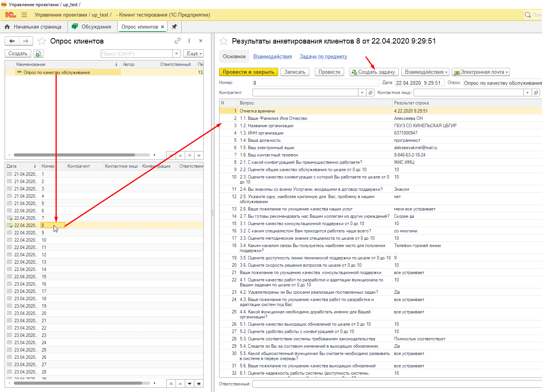
Task: Add Опрос клиентов to favorites star
Action: [42, 41]
